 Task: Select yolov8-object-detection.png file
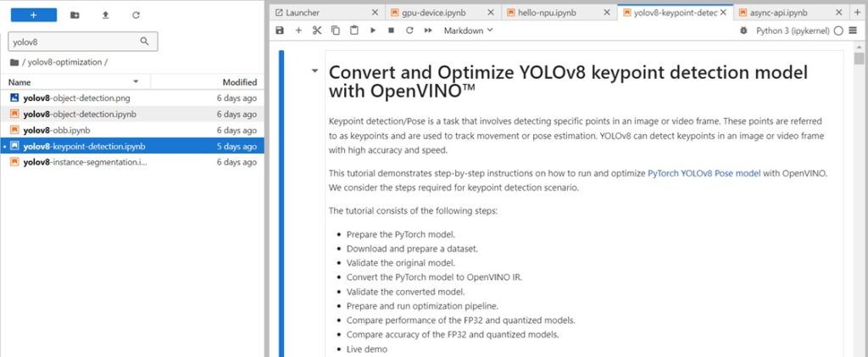point(132,98)
